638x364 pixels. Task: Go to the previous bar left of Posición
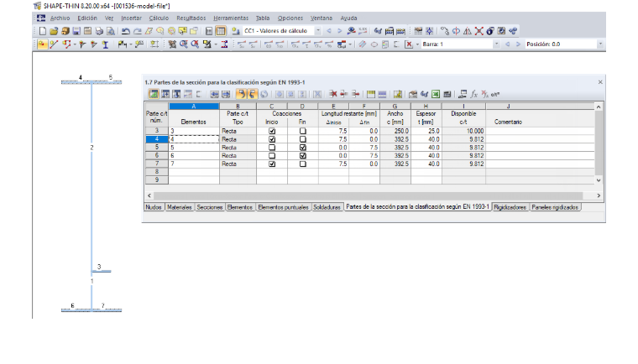pyautogui.click(x=507, y=44)
